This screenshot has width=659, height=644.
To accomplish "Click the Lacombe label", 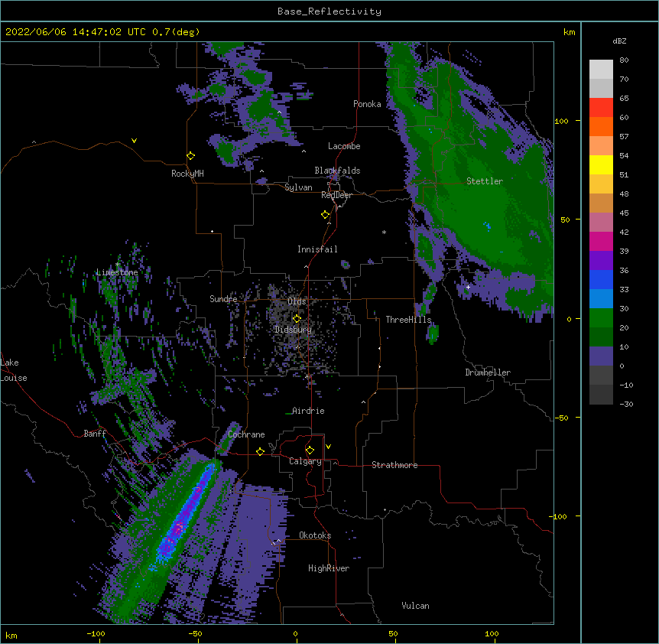I will (x=344, y=146).
